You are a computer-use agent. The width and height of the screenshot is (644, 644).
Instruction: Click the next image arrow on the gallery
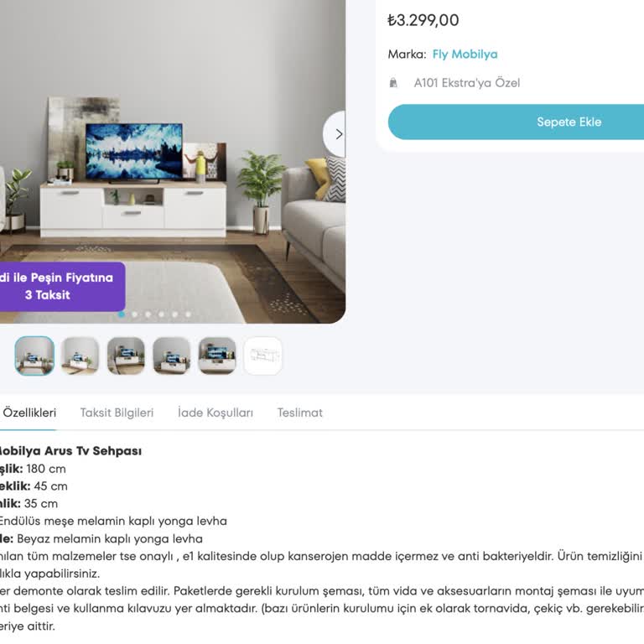(335, 134)
